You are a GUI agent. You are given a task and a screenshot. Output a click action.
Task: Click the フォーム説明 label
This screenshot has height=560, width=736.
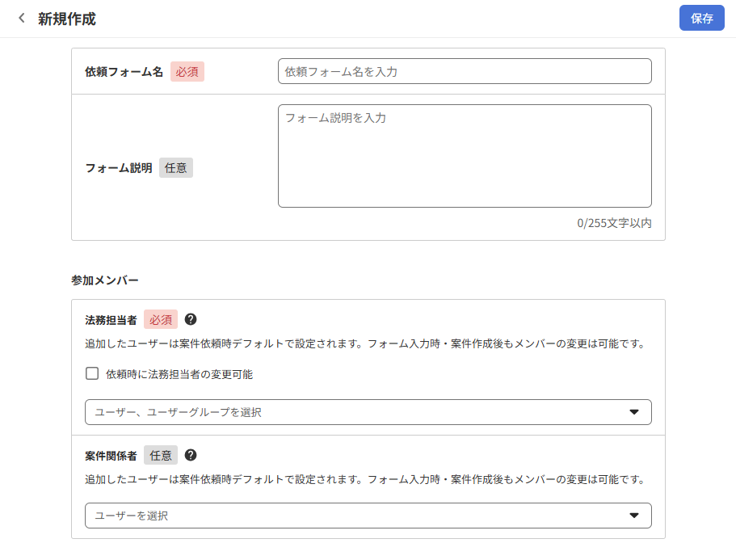click(118, 168)
